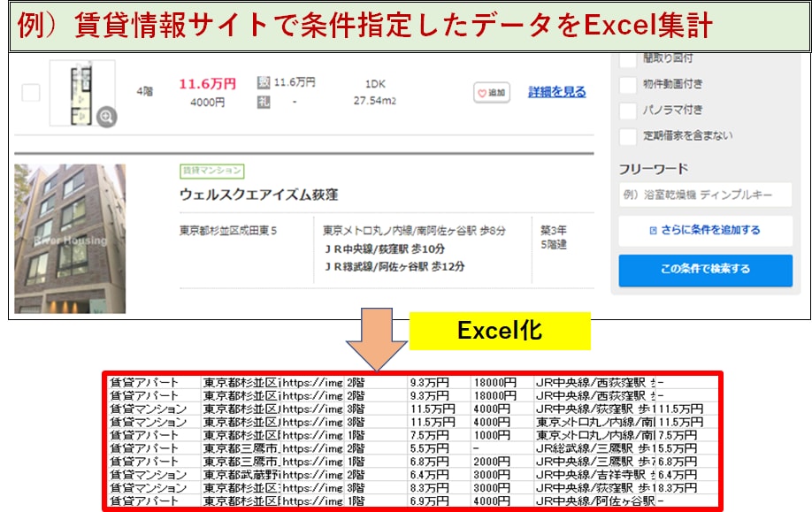This screenshot has height=512, width=812.
Task: Select the 築3年 building age text
Action: click(x=554, y=230)
